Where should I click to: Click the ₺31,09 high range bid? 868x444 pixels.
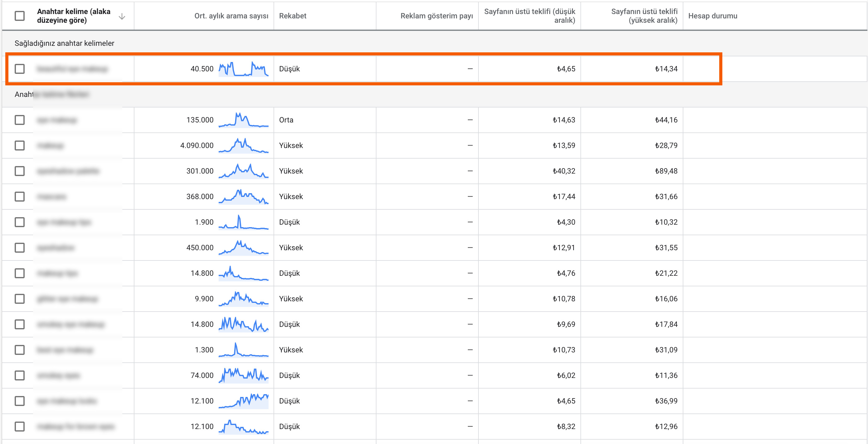[x=666, y=350]
